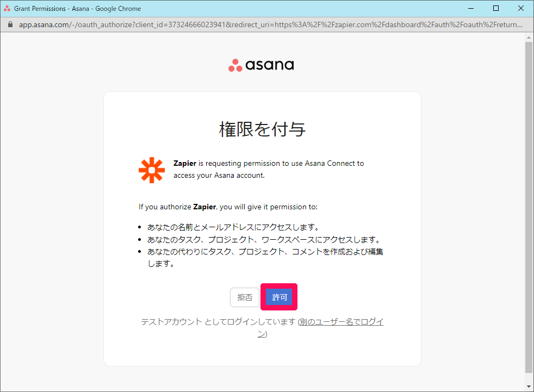
Task: Click the 権限を付与 heading
Action: 261,129
